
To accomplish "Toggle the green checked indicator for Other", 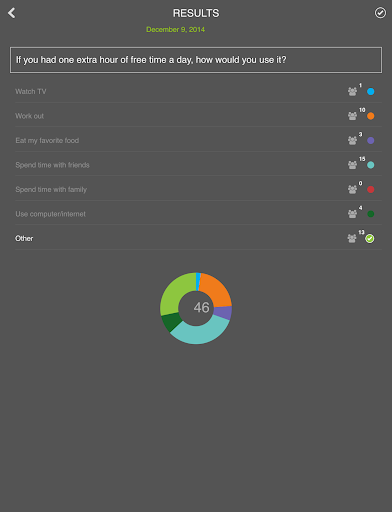I will pos(370,239).
